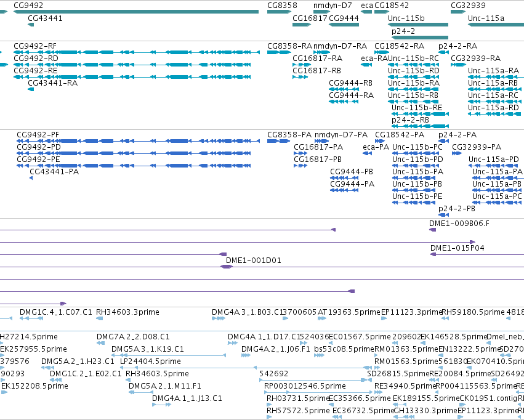Open the Unc-115b gene label
The width and height of the screenshot is (524, 420).
(x=406, y=18)
